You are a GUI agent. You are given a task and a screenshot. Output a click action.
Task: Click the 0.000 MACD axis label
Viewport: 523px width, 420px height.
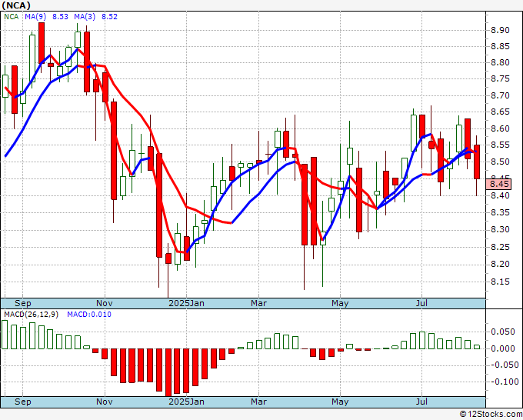[503, 348]
